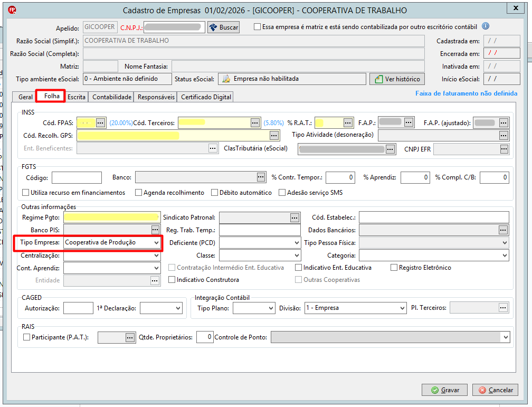Toggle Agenda recolhimento checkbox

click(x=138, y=193)
